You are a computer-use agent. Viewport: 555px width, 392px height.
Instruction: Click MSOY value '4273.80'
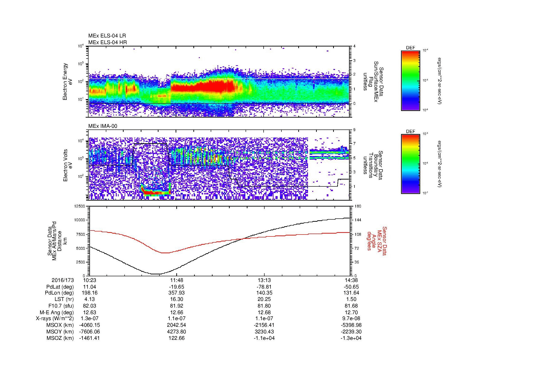177,332
